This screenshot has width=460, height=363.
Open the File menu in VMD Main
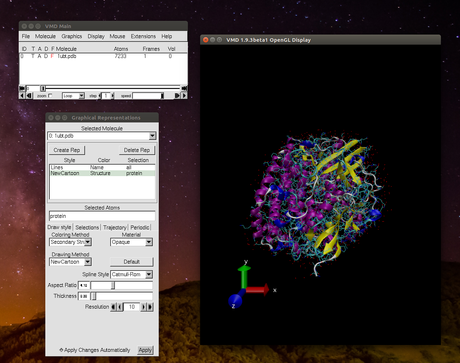point(26,36)
